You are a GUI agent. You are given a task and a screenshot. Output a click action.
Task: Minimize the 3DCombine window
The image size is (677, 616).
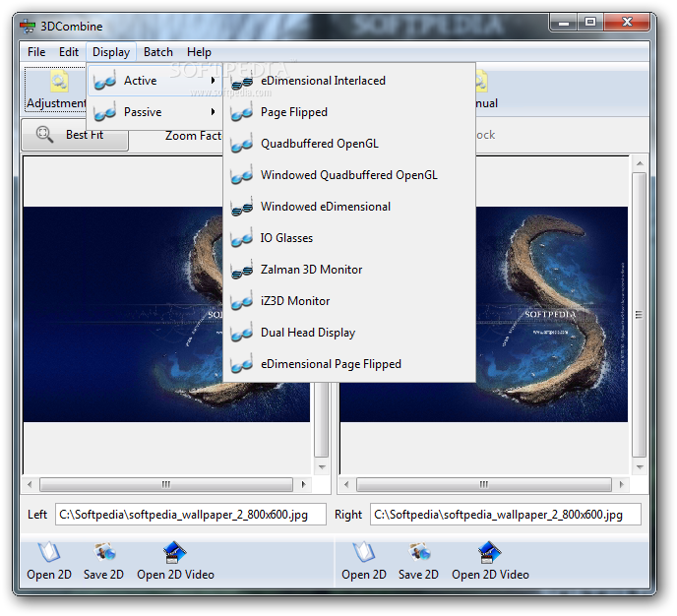click(x=564, y=23)
